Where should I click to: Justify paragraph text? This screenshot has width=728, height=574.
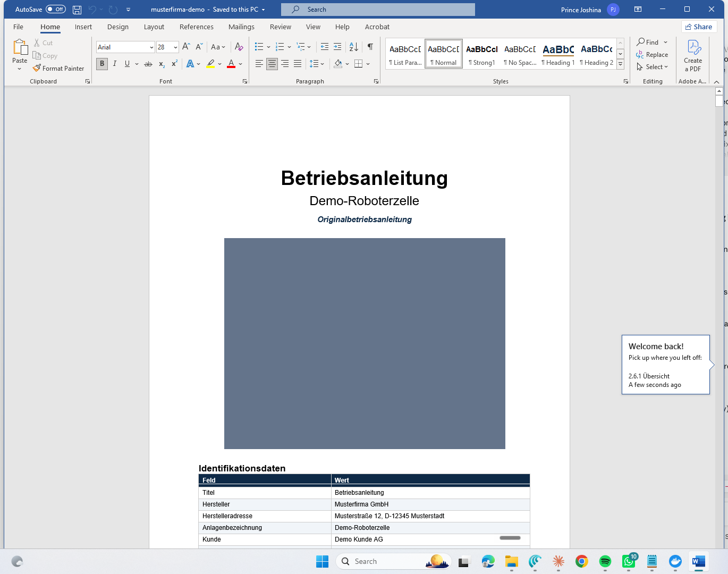pyautogui.click(x=298, y=64)
